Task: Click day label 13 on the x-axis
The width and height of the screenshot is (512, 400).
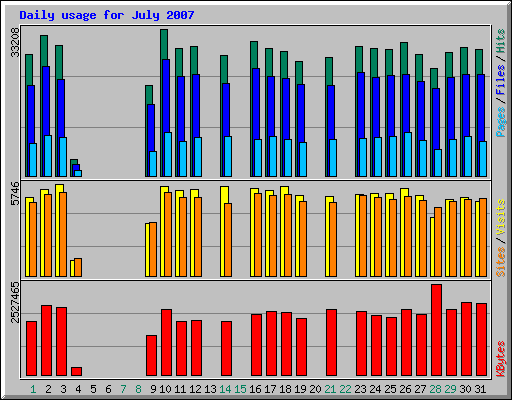Action: click(210, 389)
